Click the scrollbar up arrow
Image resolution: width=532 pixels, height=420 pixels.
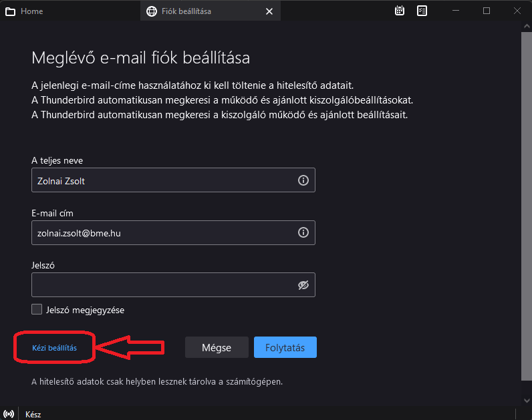(x=526, y=26)
